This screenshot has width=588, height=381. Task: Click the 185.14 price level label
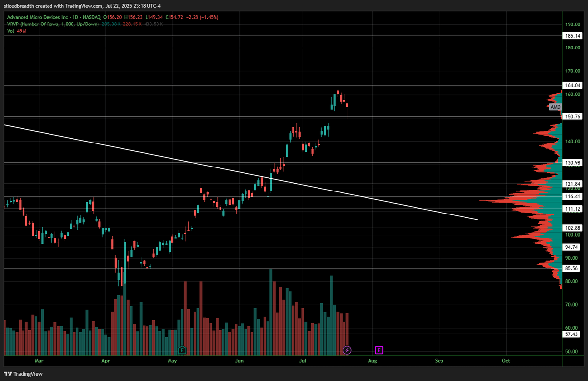tap(573, 36)
